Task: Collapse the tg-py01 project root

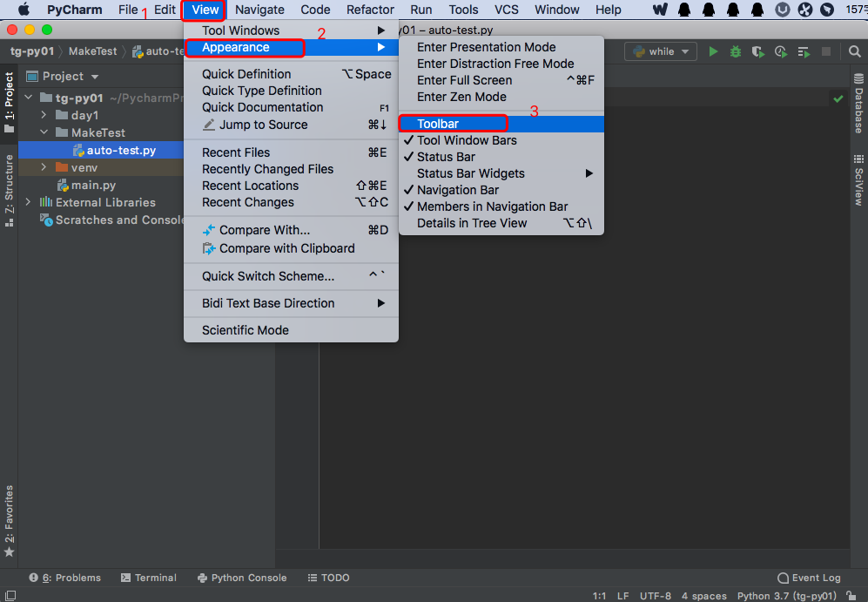Action: (28, 98)
